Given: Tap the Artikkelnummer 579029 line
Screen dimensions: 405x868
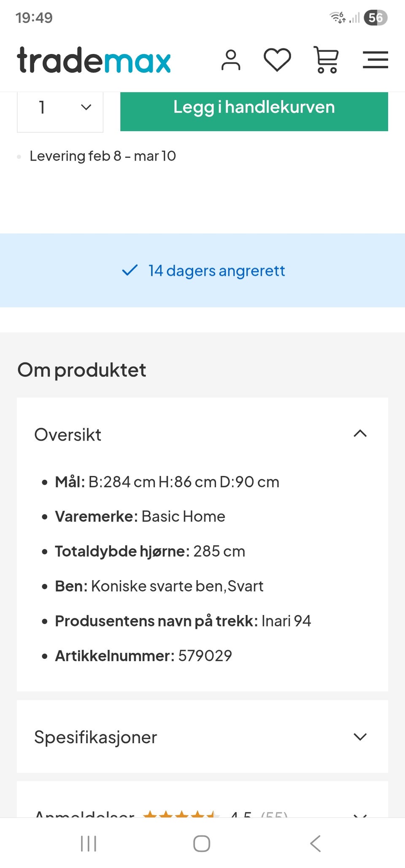Looking at the screenshot, I should tap(143, 656).
